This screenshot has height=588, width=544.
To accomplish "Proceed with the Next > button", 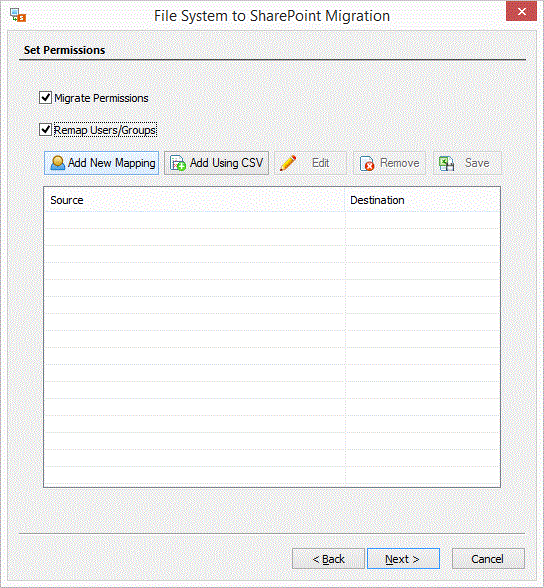I will click(403, 559).
